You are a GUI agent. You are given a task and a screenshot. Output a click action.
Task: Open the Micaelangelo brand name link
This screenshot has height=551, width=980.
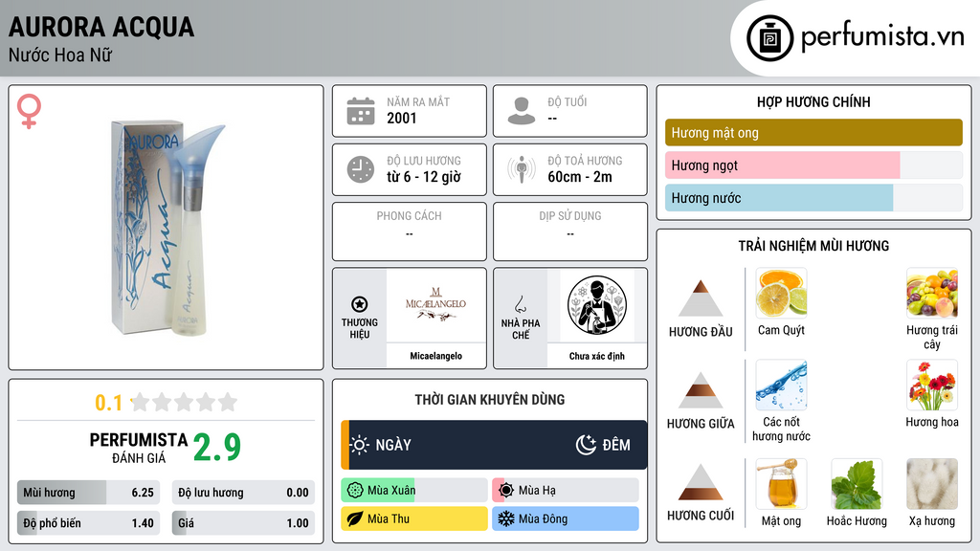[x=435, y=356]
